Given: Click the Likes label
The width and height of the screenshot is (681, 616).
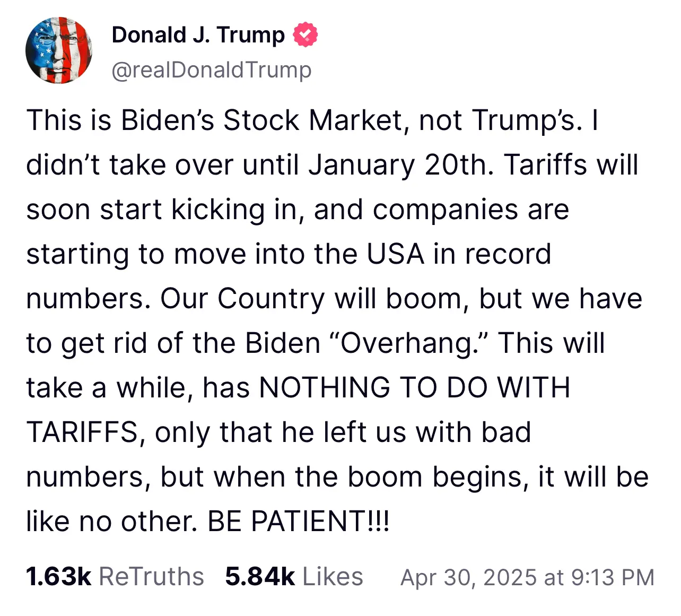Looking at the screenshot, I should 333,577.
